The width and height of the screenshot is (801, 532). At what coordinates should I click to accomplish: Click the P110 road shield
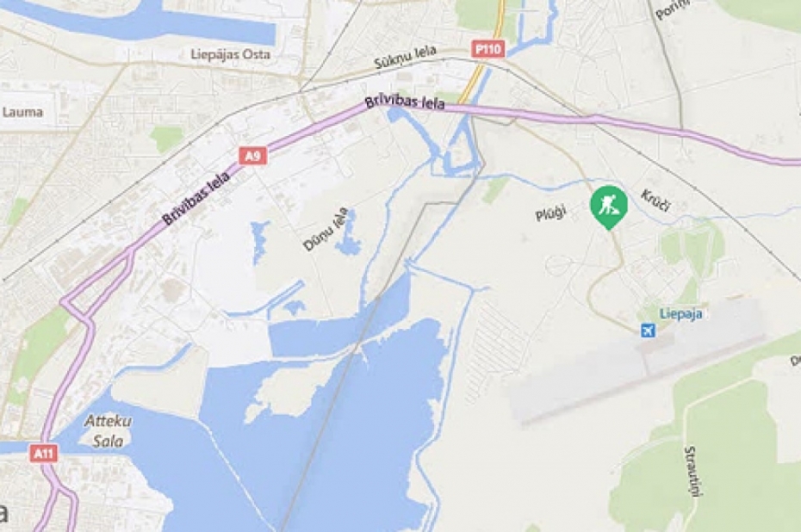point(487,49)
